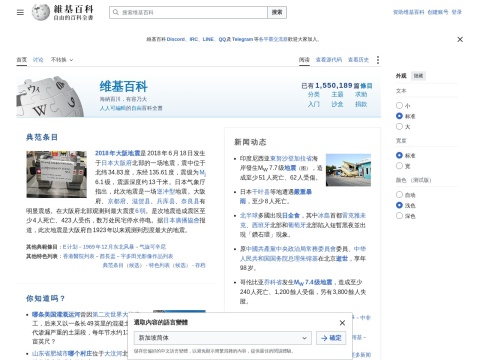Image resolution: width=480 pixels, height=360 pixels.
Task: Dismiss the Discord/IRC/Telegram site notice
Action: coord(460,39)
